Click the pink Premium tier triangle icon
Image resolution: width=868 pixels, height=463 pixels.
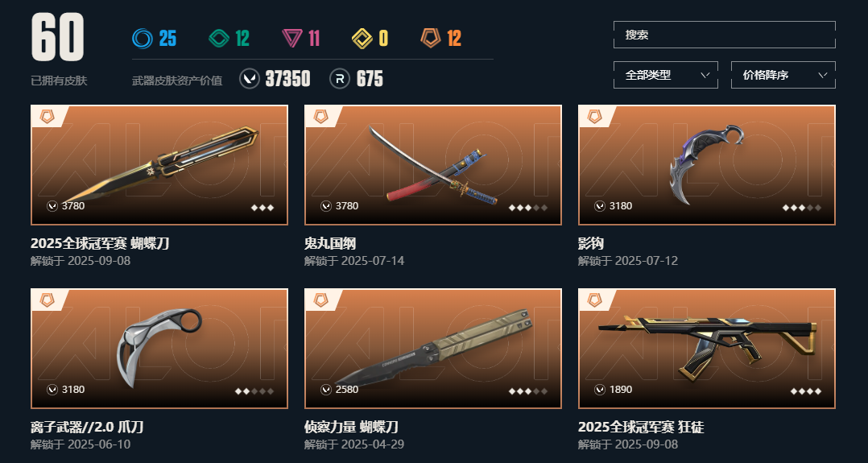[291, 38]
